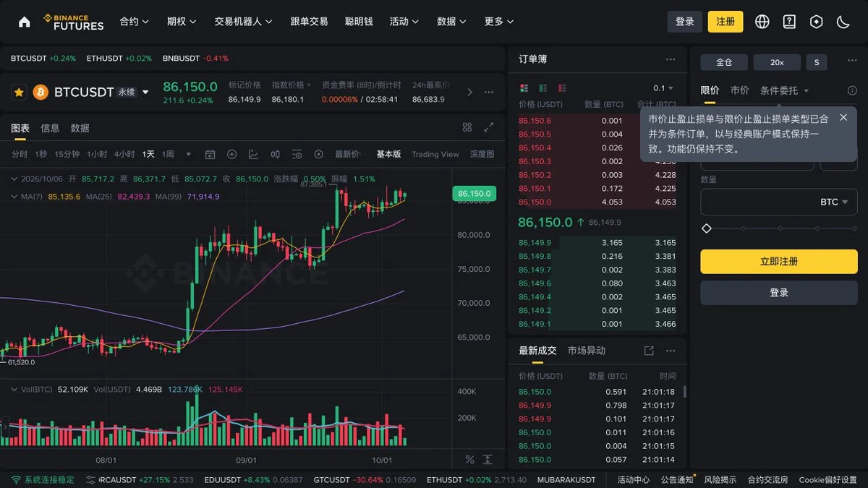Open the 交易机器人 dropdown menu
Image resolution: width=868 pixels, height=488 pixels.
243,22
